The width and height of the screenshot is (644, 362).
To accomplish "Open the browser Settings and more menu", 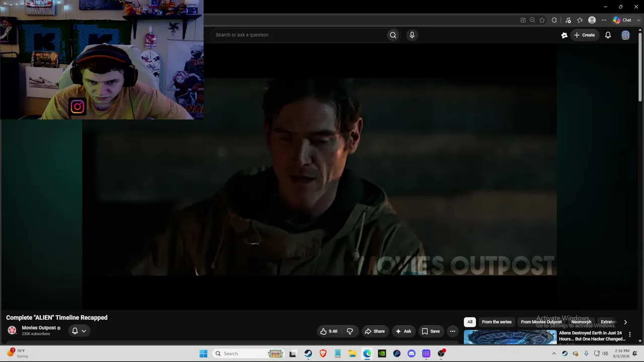I will 604,20.
